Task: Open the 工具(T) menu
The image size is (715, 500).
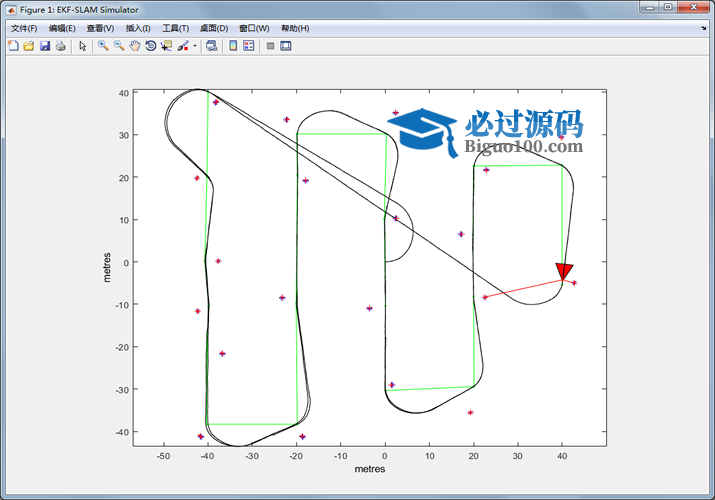Action: [x=176, y=28]
